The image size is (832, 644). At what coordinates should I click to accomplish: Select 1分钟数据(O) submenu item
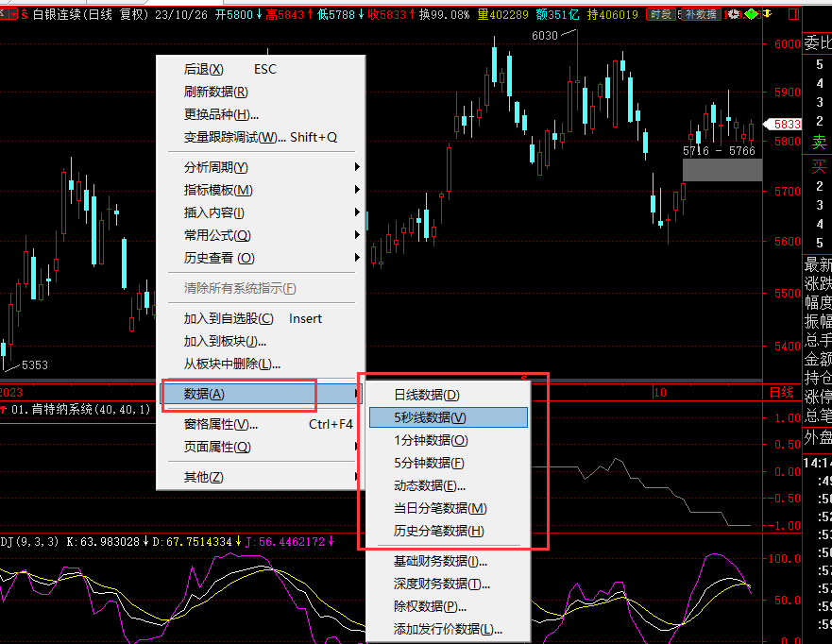point(449,440)
